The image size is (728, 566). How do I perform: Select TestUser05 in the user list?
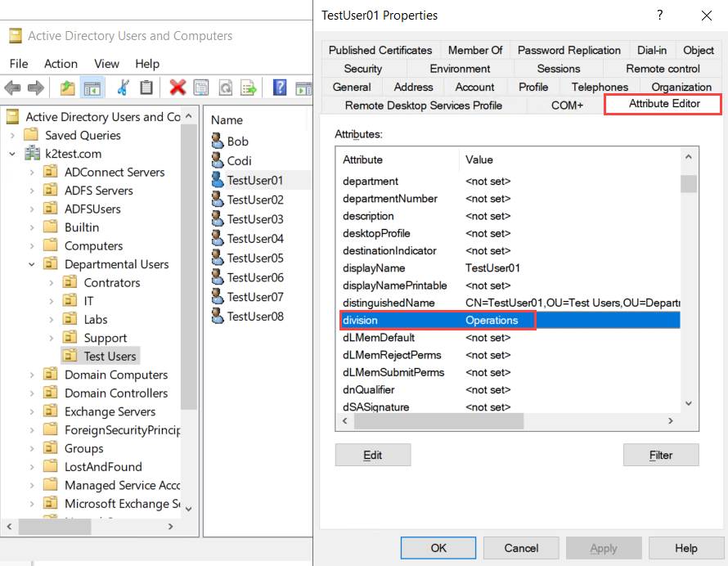pos(255,258)
